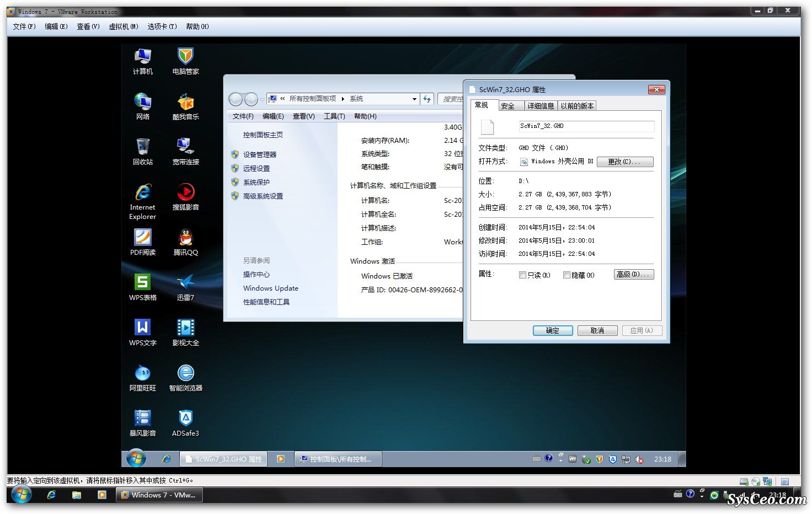Switch to the 以前的版本 tab
The image size is (812, 514).
coord(577,106)
